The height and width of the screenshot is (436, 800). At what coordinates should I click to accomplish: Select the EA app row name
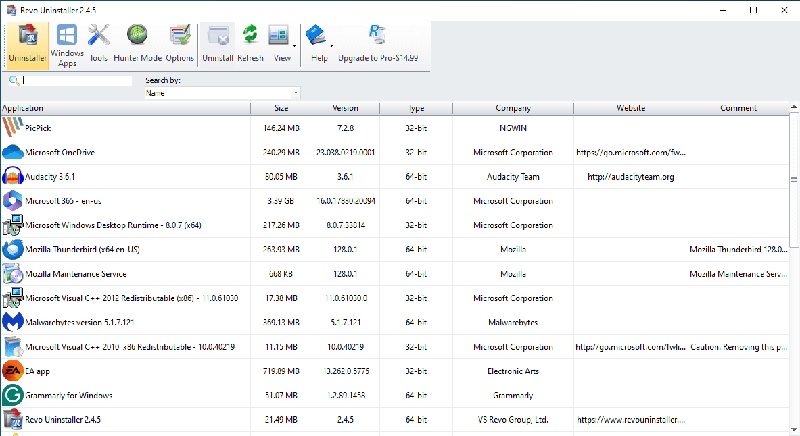point(38,371)
